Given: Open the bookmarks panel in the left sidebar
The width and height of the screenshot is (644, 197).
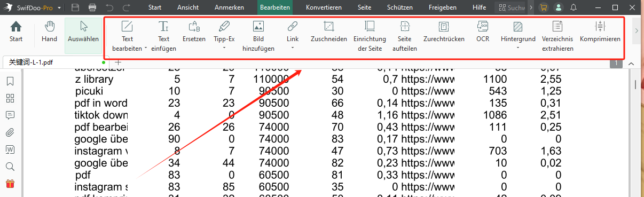Looking at the screenshot, I should tap(10, 81).
